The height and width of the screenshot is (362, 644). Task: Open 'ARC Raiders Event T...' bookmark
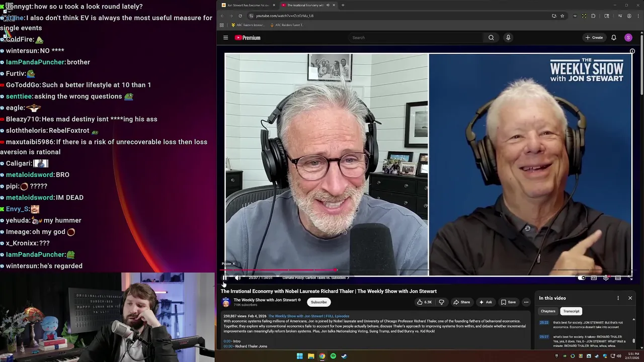click(287, 25)
